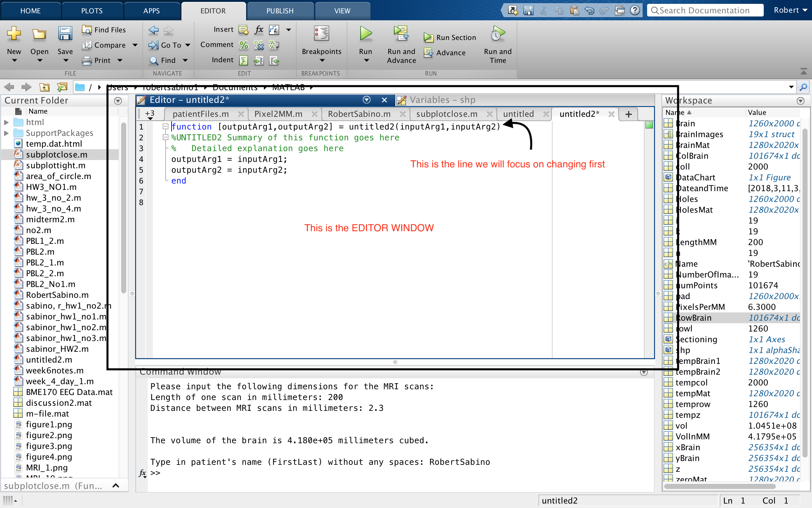Image resolution: width=812 pixels, height=508 pixels.
Task: Open the Print dropdown arrow
Action: [x=120, y=60]
